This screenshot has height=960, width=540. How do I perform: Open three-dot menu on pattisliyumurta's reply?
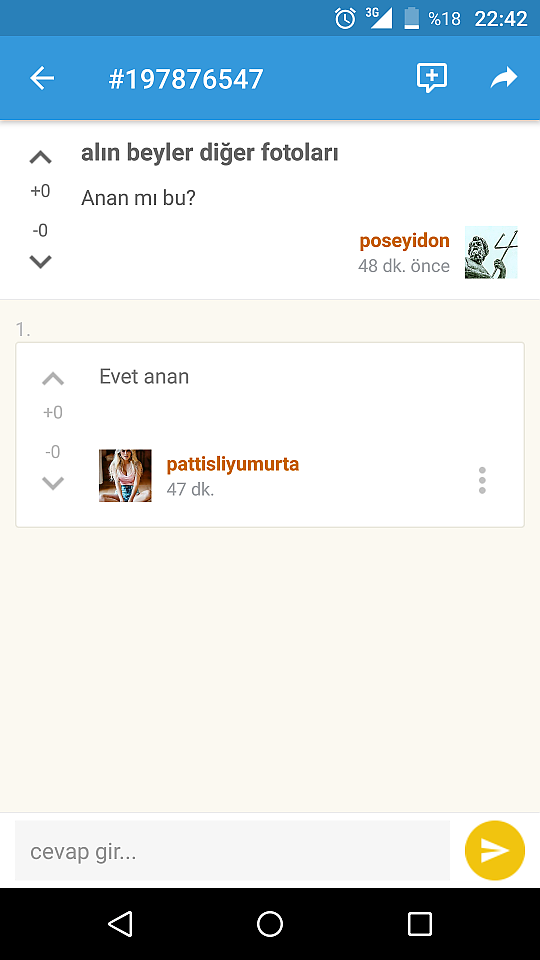[482, 480]
